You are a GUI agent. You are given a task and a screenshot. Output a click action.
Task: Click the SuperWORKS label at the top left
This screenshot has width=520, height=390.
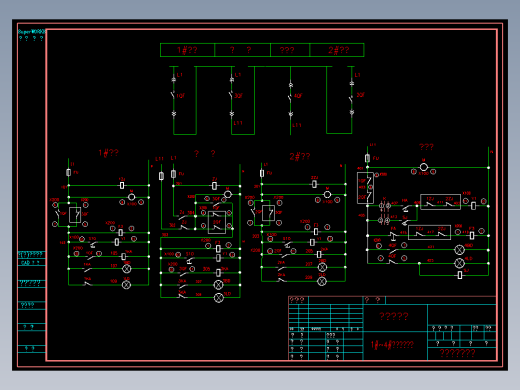[x=31, y=32]
